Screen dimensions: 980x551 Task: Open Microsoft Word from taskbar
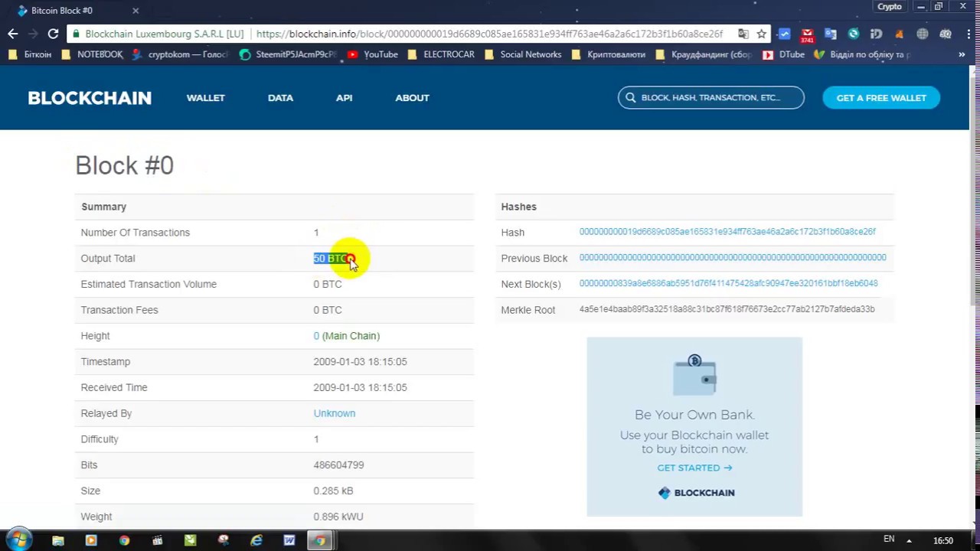tap(289, 540)
